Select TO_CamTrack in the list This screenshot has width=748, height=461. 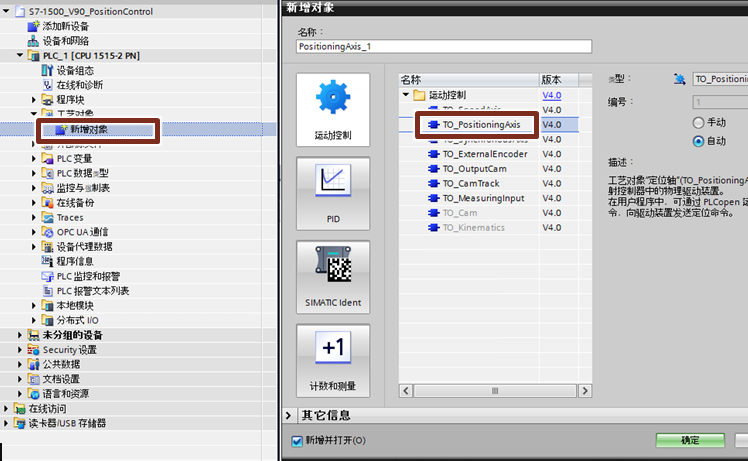(471, 184)
